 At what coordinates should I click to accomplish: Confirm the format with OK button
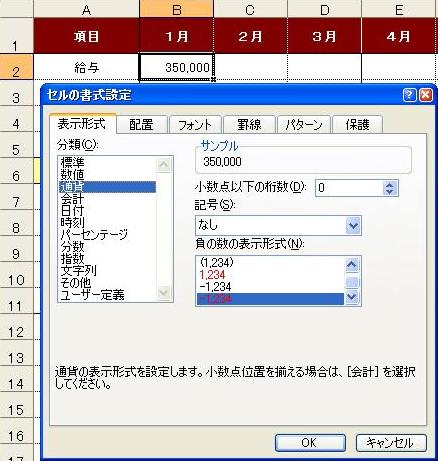(310, 443)
